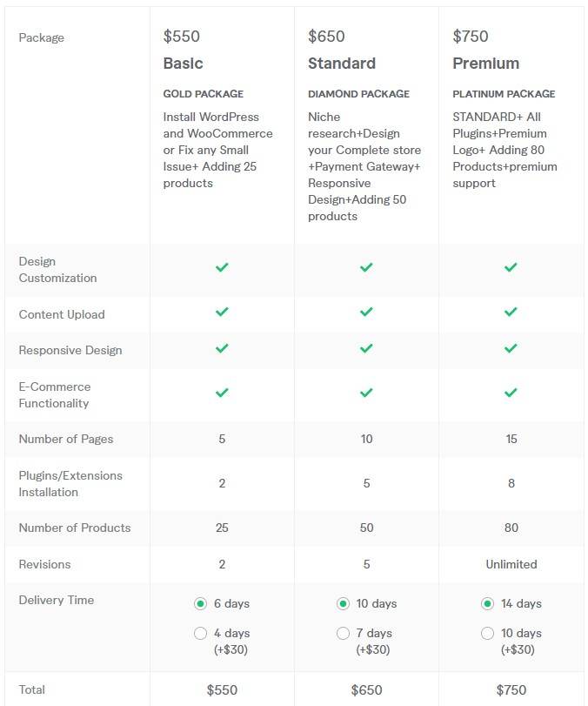Click the $650 Standard price heading
This screenshot has width=588, height=706.
324,37
